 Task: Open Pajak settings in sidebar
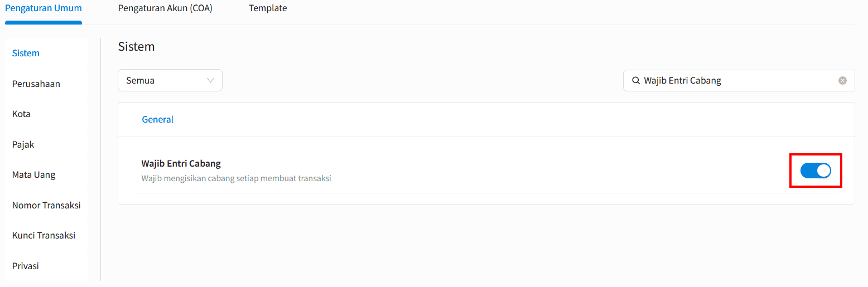point(23,144)
